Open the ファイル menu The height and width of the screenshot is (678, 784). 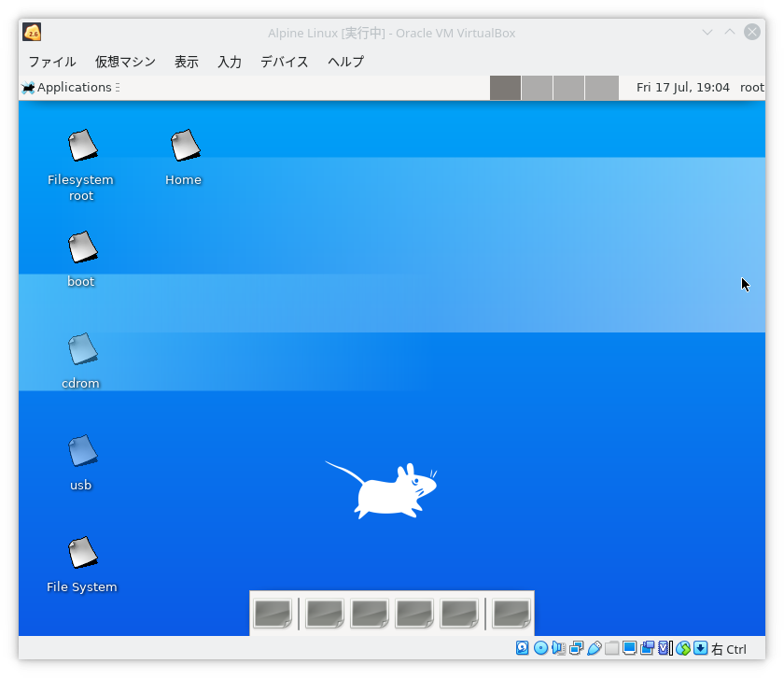click(x=52, y=62)
